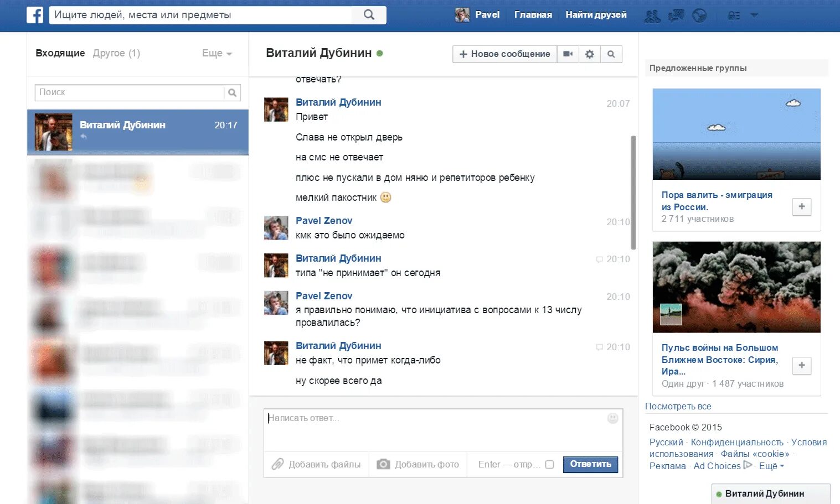Click 'Ad Choices' footer link
The image size is (840, 504).
717,466
